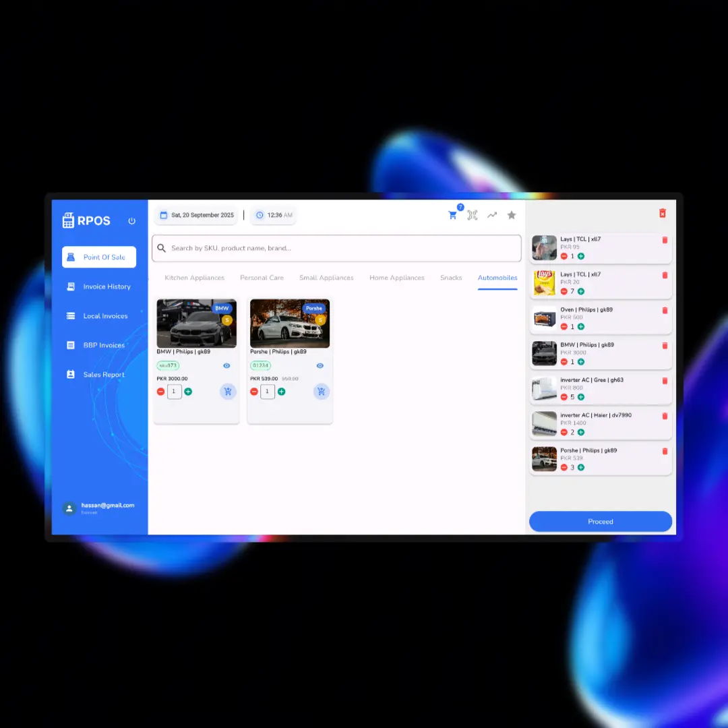Increase inverter AC Gree quantity in cart

pos(581,397)
